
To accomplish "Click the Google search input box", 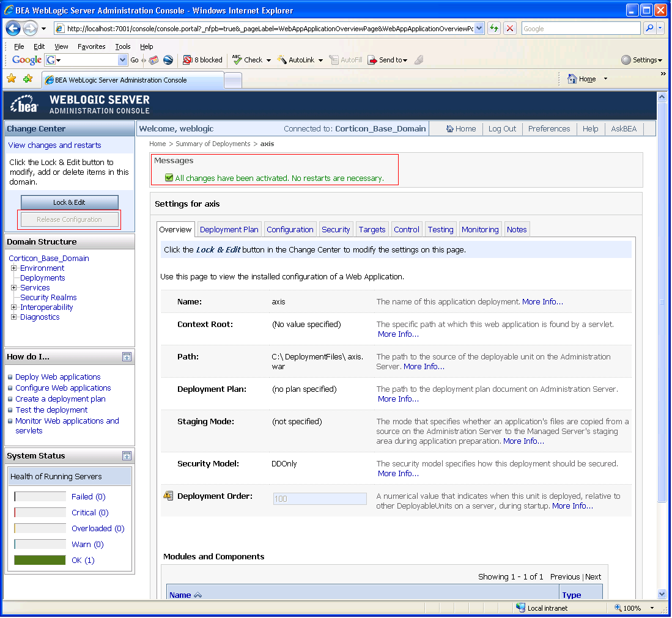I will (581, 29).
